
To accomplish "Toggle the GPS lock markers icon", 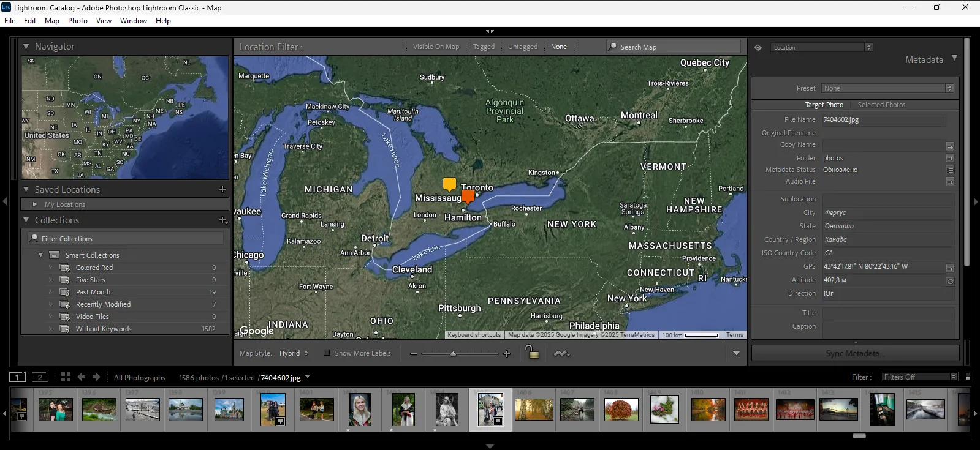I will pyautogui.click(x=532, y=352).
